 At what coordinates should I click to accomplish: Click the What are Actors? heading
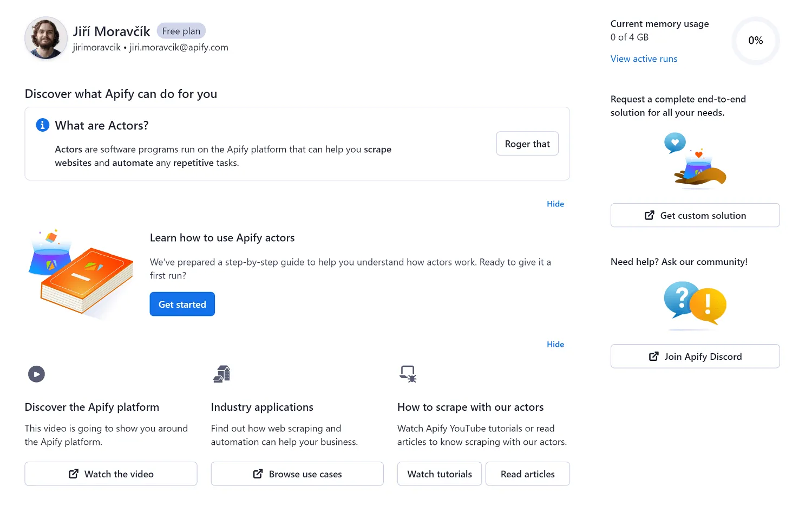(102, 125)
